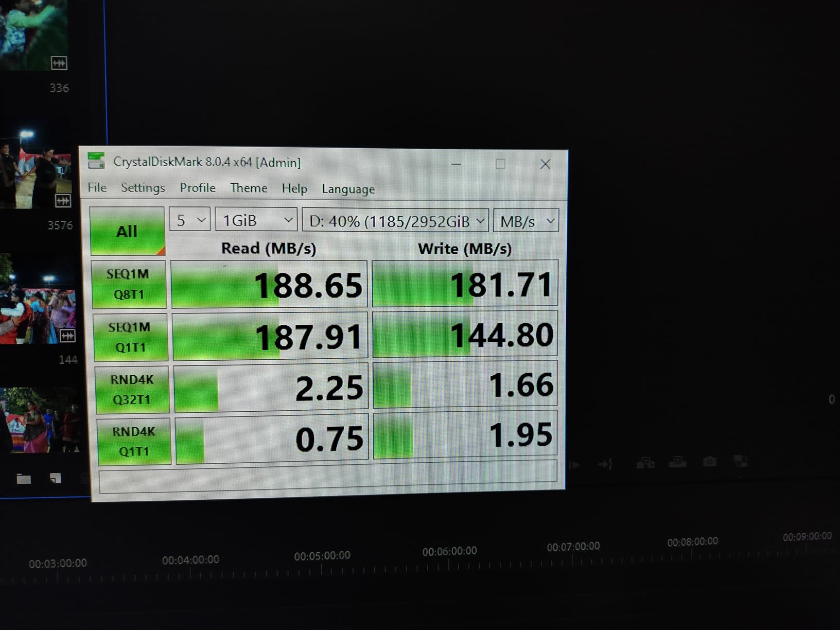
Task: Click the Insert icon in Premiere monitor controls
Action: tap(645, 463)
